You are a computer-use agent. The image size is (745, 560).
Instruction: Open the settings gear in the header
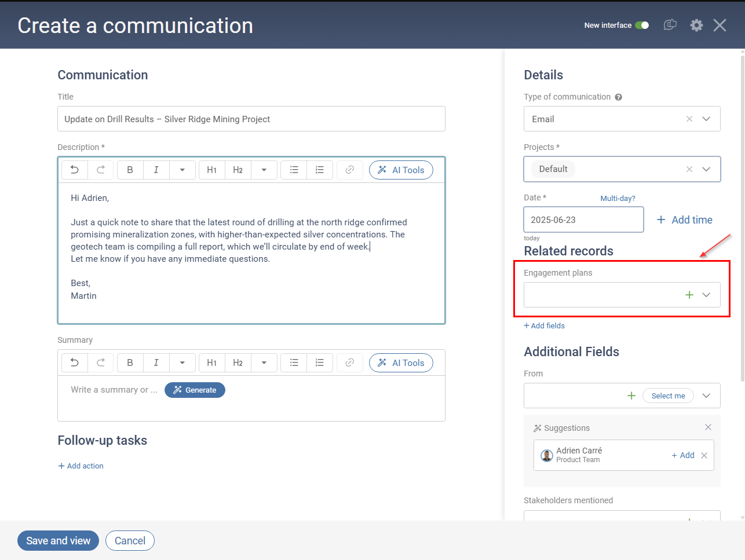click(x=696, y=25)
